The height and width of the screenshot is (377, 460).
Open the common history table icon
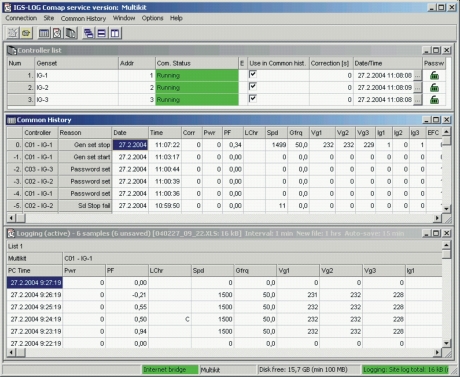(44, 33)
